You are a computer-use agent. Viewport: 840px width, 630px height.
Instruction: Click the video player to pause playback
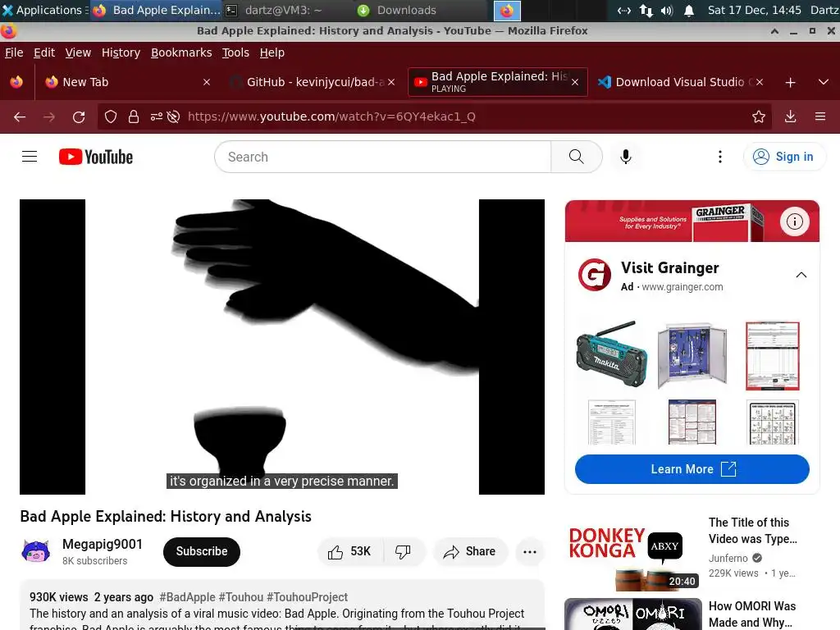point(282,347)
